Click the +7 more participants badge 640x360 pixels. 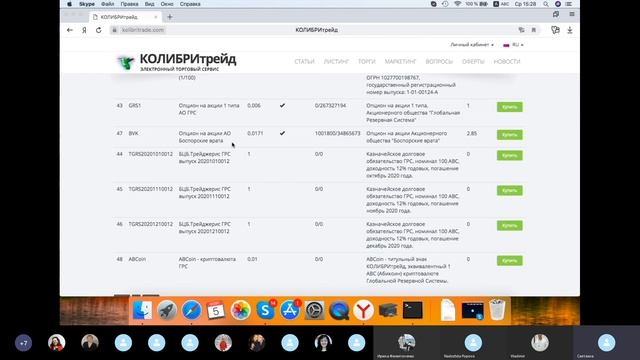click(x=23, y=343)
